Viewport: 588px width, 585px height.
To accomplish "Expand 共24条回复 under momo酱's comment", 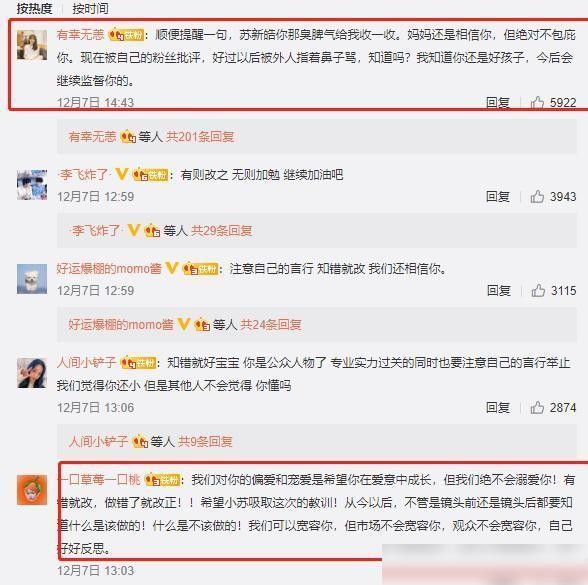I will tap(271, 324).
